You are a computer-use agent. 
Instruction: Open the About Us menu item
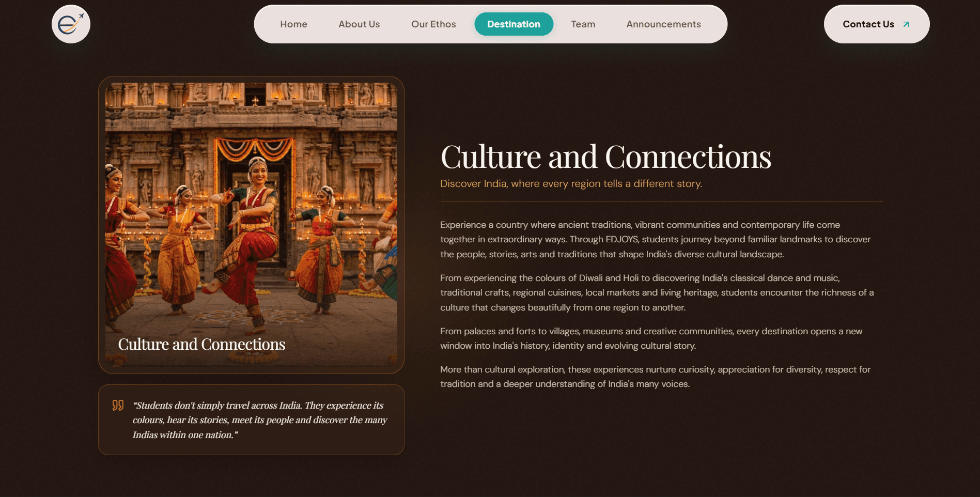tap(359, 24)
